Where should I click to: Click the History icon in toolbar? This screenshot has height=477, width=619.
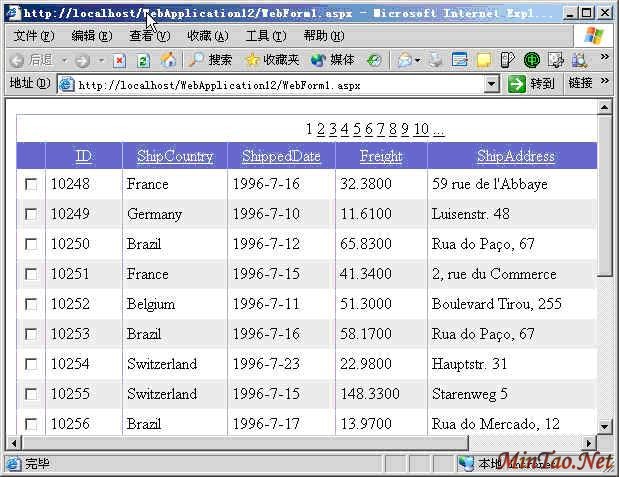coord(374,60)
